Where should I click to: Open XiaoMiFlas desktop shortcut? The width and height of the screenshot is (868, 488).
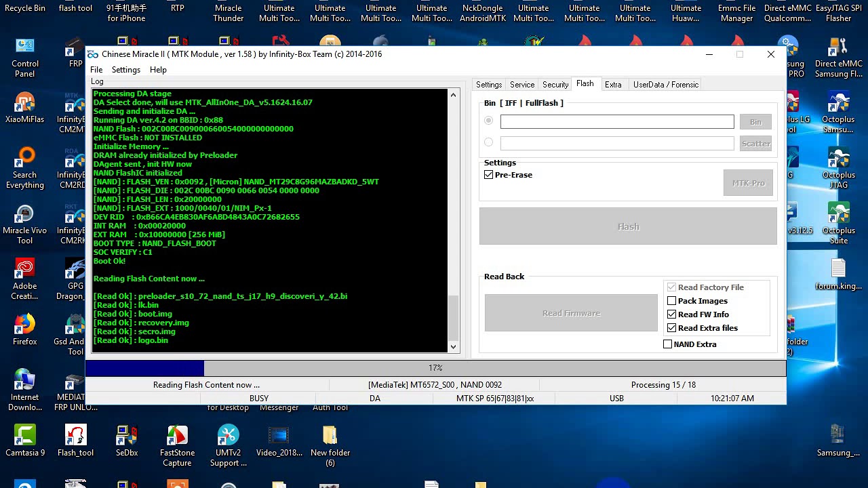point(25,108)
